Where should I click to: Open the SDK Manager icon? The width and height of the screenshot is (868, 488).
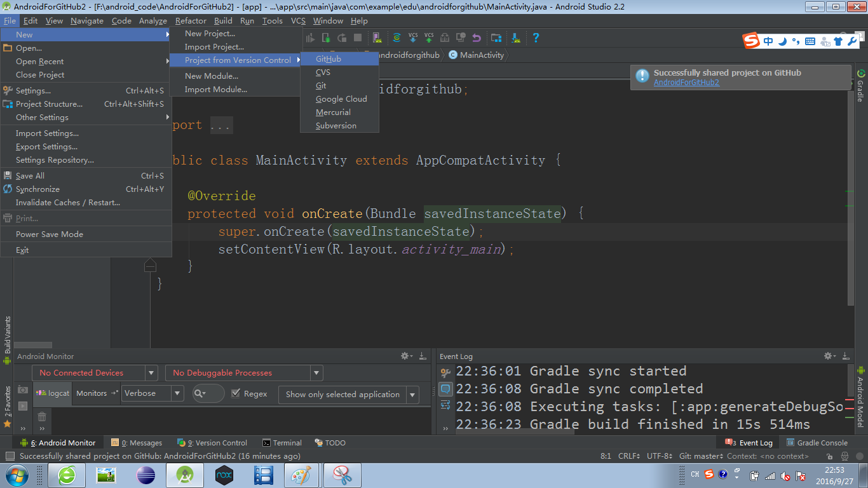click(x=516, y=37)
